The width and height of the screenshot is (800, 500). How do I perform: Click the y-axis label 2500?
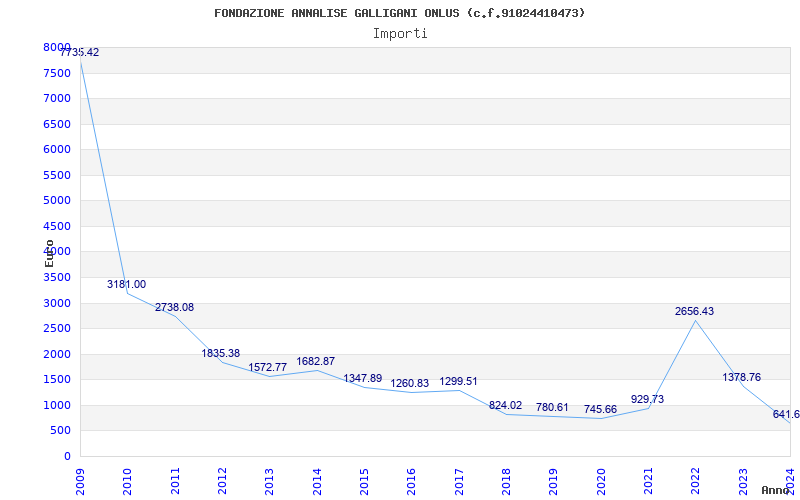(57, 329)
